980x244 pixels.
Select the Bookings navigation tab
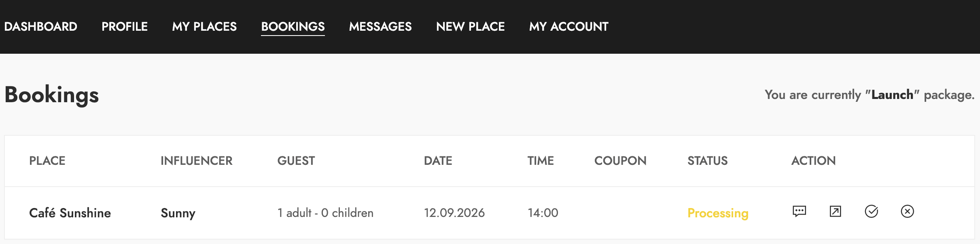(x=293, y=27)
